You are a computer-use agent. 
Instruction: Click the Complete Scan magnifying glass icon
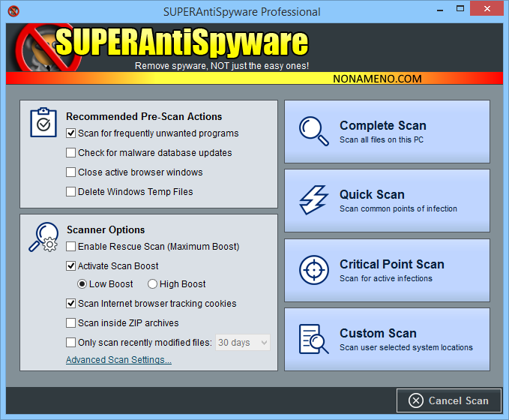pyautogui.click(x=313, y=131)
